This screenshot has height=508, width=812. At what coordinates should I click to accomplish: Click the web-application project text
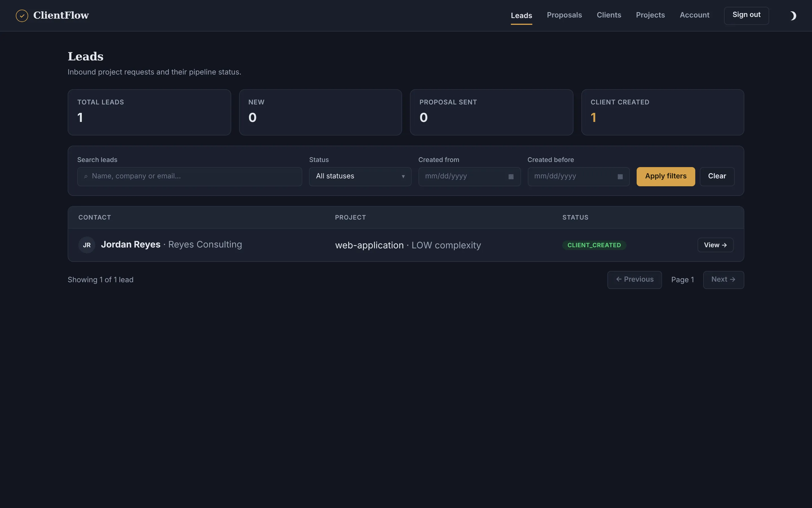point(369,246)
